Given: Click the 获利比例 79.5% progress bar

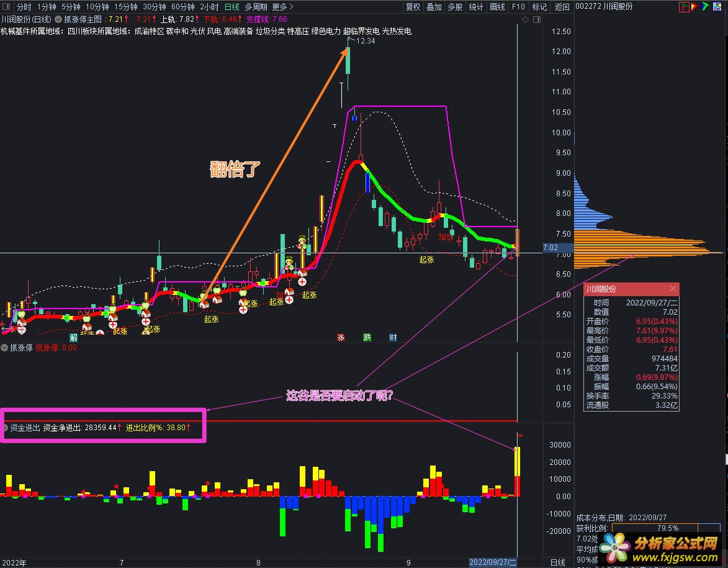Looking at the screenshot, I should pos(667,528).
